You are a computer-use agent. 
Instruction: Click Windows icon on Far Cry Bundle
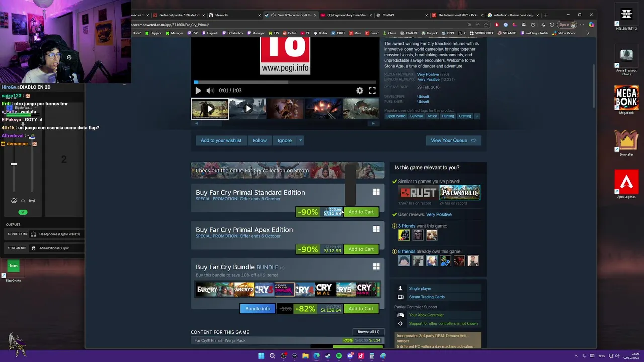pos(376,267)
